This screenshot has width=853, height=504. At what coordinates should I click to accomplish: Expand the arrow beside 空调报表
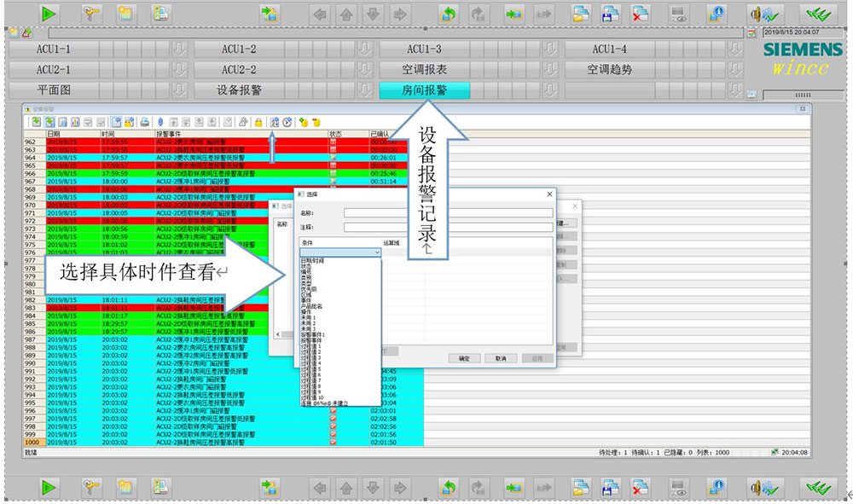[550, 70]
